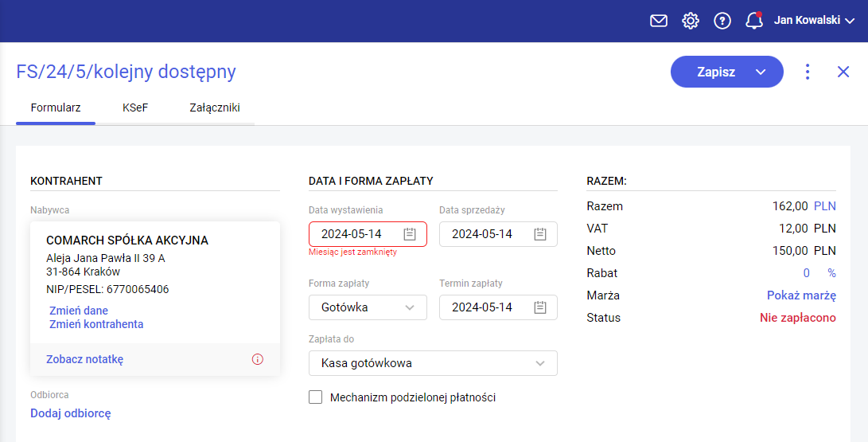The width and height of the screenshot is (868, 442).
Task: Close the invoice form with X
Action: 843,72
